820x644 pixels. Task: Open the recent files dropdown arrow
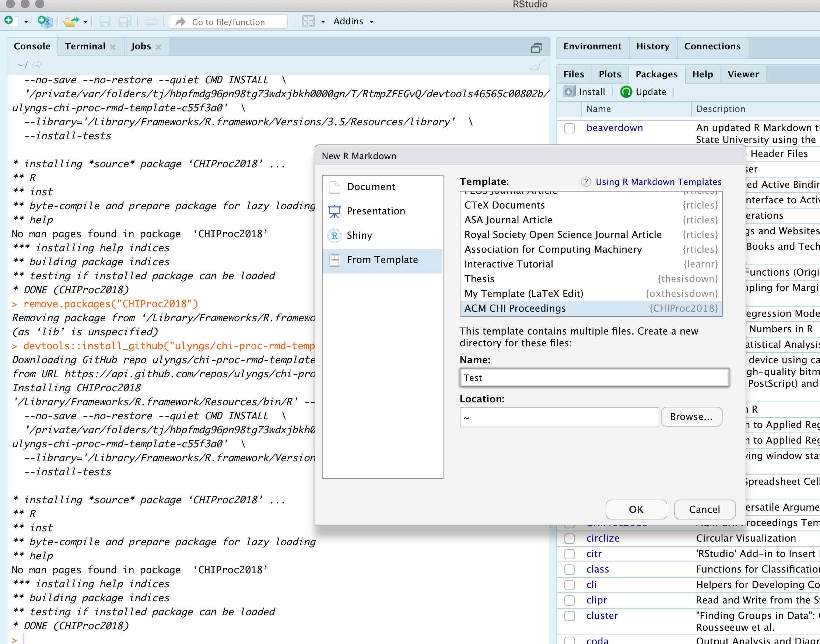point(85,22)
